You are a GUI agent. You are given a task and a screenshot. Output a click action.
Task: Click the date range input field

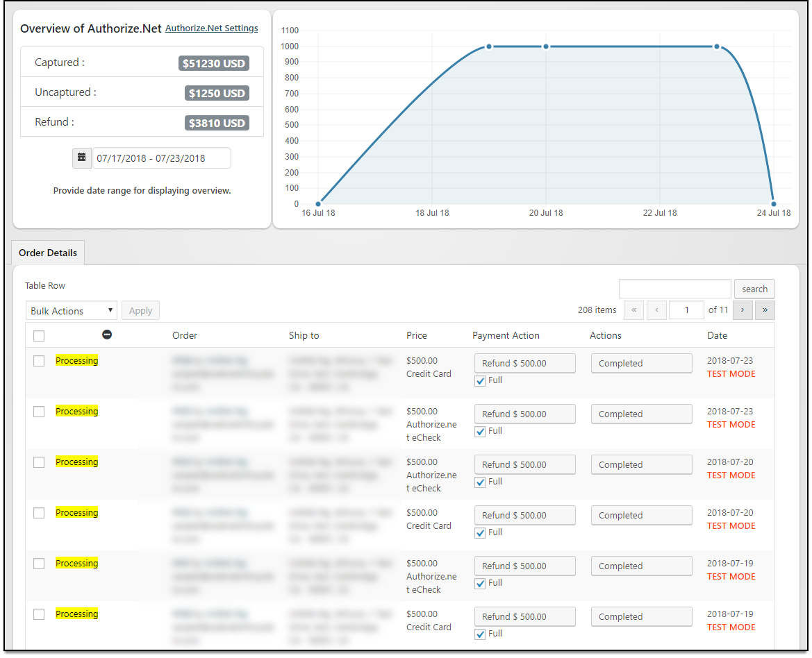pos(162,158)
